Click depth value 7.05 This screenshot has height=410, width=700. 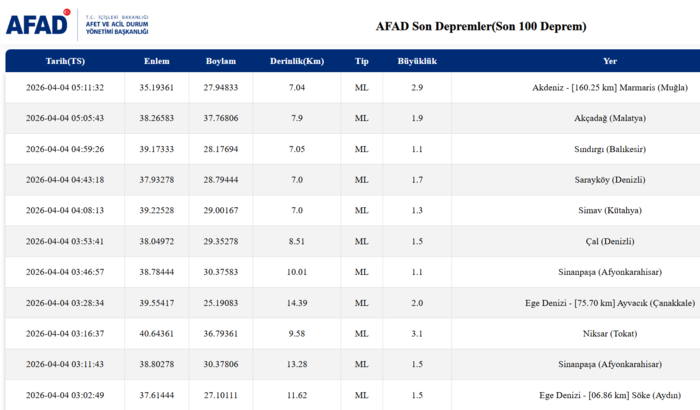click(x=297, y=149)
